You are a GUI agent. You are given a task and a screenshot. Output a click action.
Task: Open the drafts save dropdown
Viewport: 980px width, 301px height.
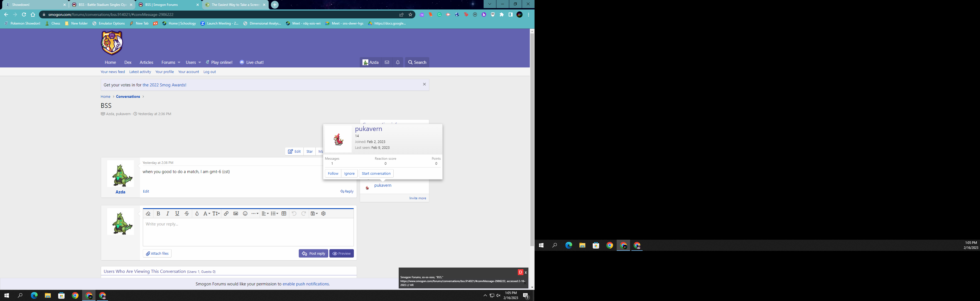click(x=314, y=214)
